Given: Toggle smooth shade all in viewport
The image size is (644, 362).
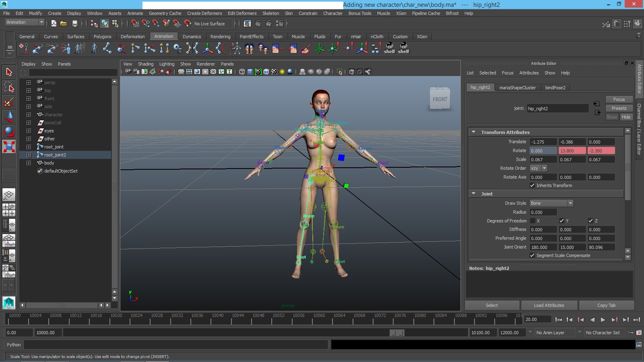Looking at the screenshot, I should (250, 72).
